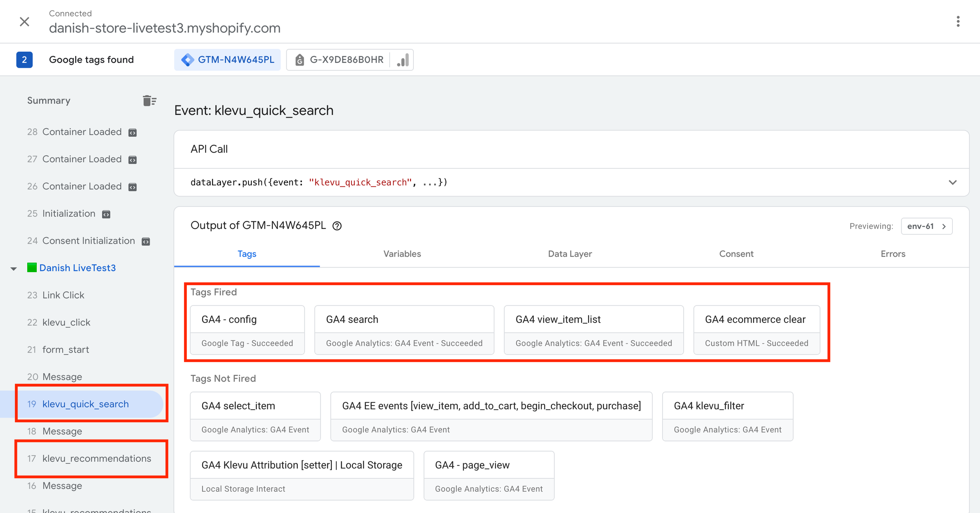The image size is (980, 513).
Task: Click the Tags Fired section label
Action: click(214, 292)
